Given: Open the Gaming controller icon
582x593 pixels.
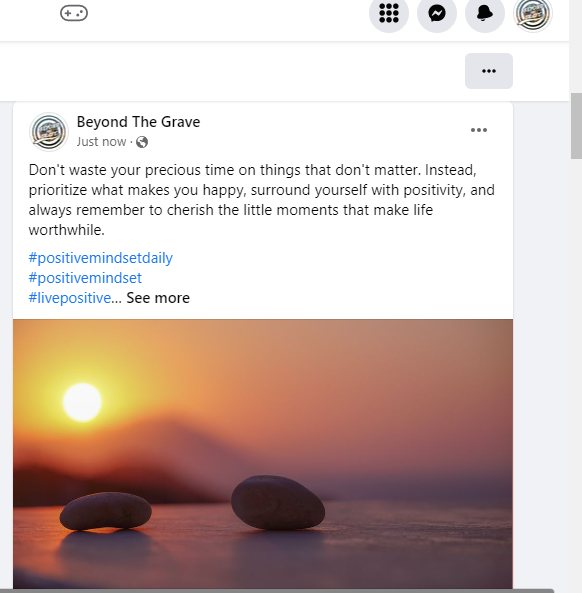Looking at the screenshot, I should [74, 13].
